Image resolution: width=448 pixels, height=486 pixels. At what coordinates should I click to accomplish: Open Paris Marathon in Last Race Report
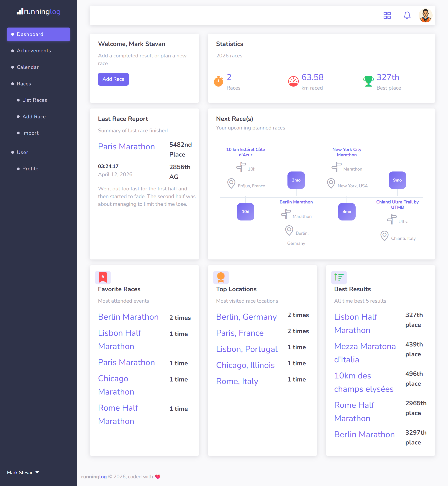point(126,147)
